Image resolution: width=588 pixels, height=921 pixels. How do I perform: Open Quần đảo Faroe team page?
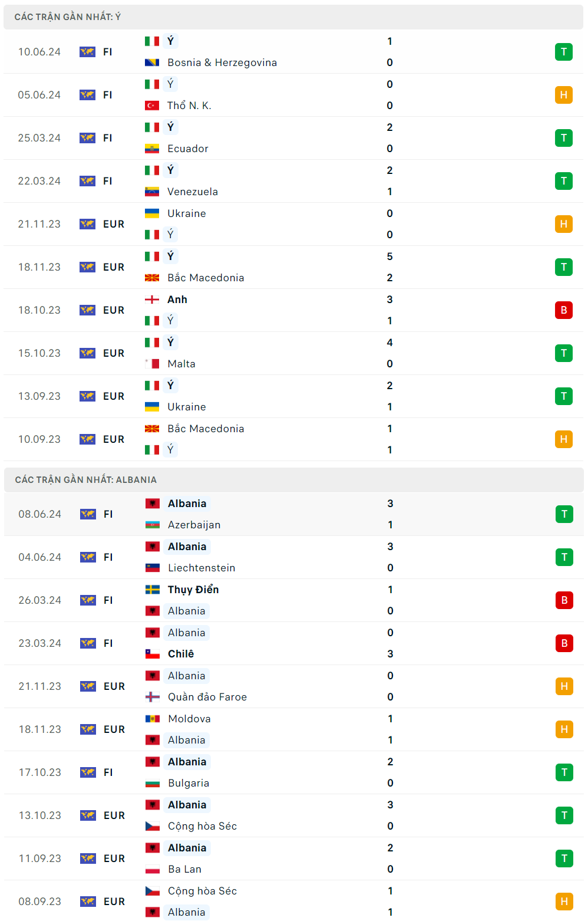(x=207, y=697)
